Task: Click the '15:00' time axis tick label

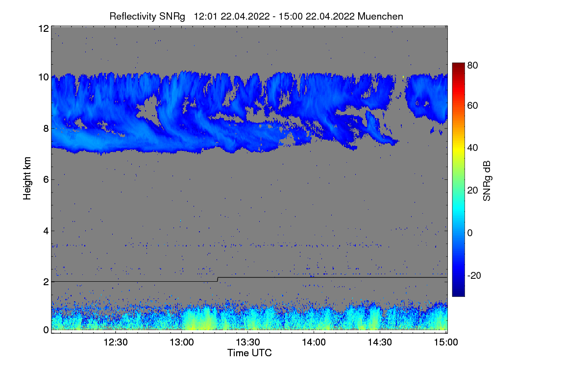Action: coord(446,342)
